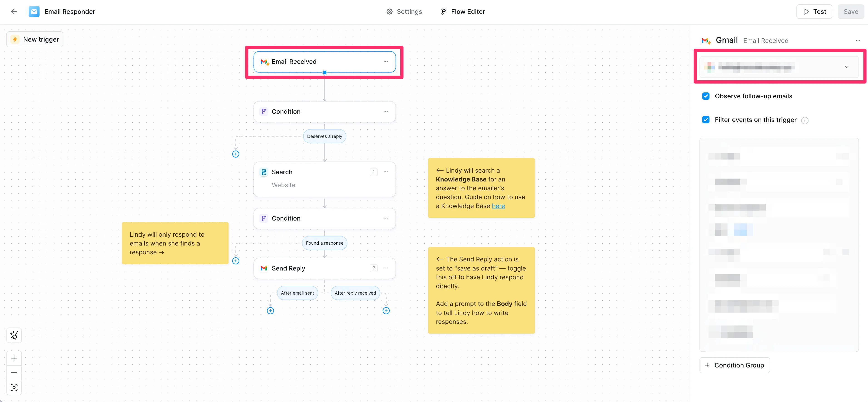Add a new Condition Group
Viewport: 868px width, 402px height.
tap(734, 365)
